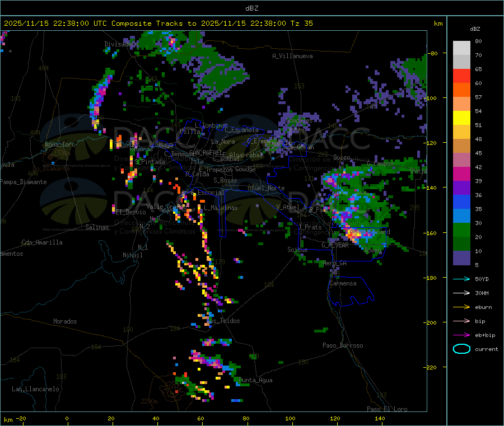Image resolution: width=504 pixels, height=426 pixels.
Task: Click the SAN_RAFAEL map label
Action: coord(206,152)
